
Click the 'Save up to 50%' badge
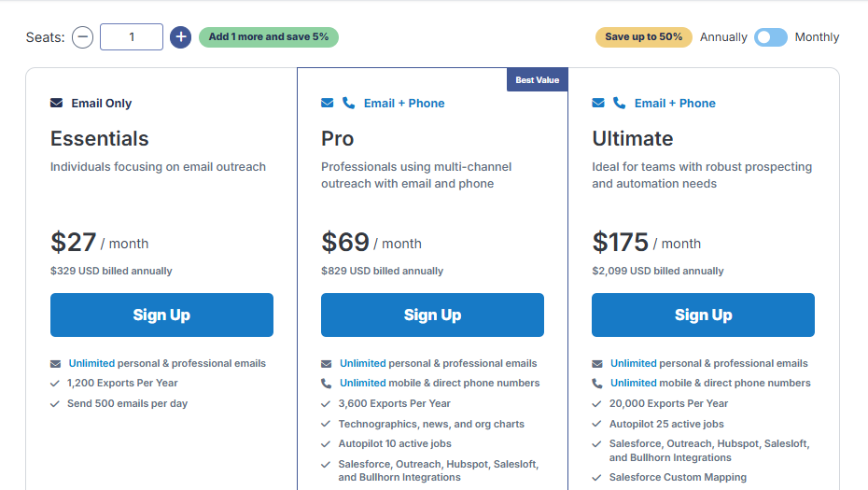[644, 37]
